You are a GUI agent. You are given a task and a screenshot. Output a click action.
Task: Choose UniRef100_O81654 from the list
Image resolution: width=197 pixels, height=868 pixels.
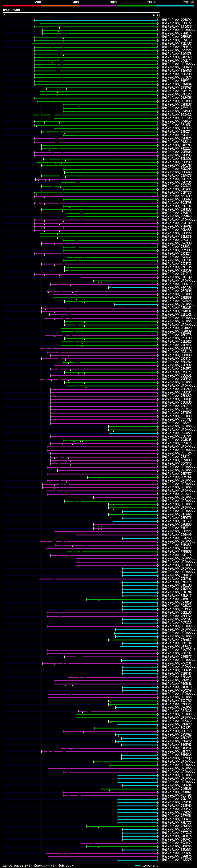point(177,125)
